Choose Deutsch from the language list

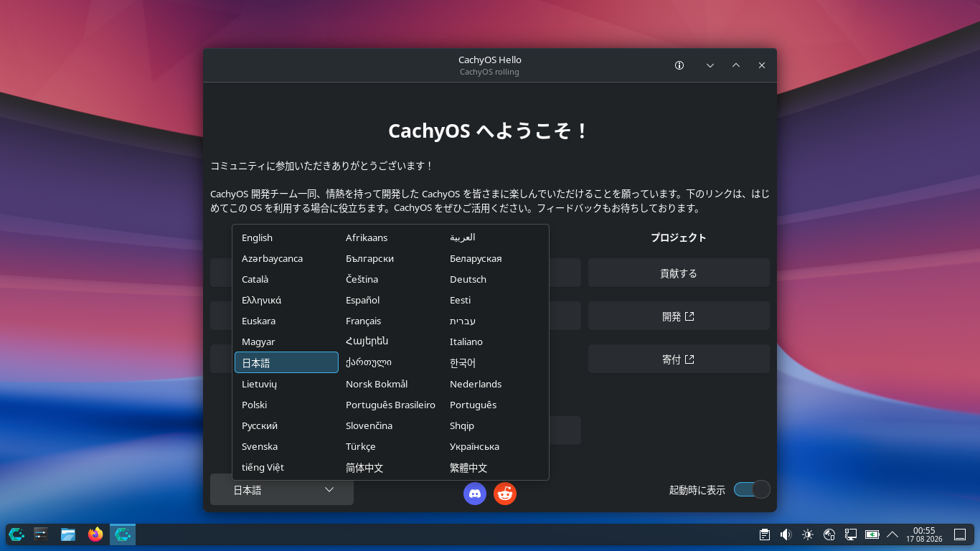(494, 279)
